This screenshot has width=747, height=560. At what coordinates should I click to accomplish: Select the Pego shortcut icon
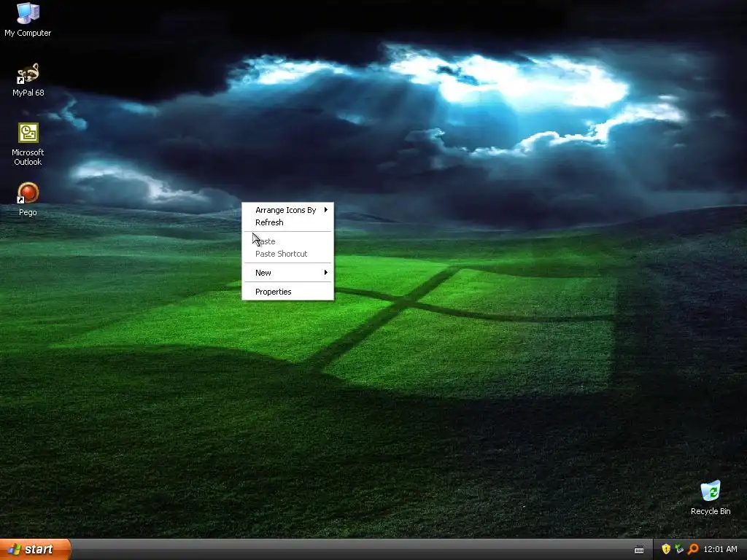pos(28,199)
